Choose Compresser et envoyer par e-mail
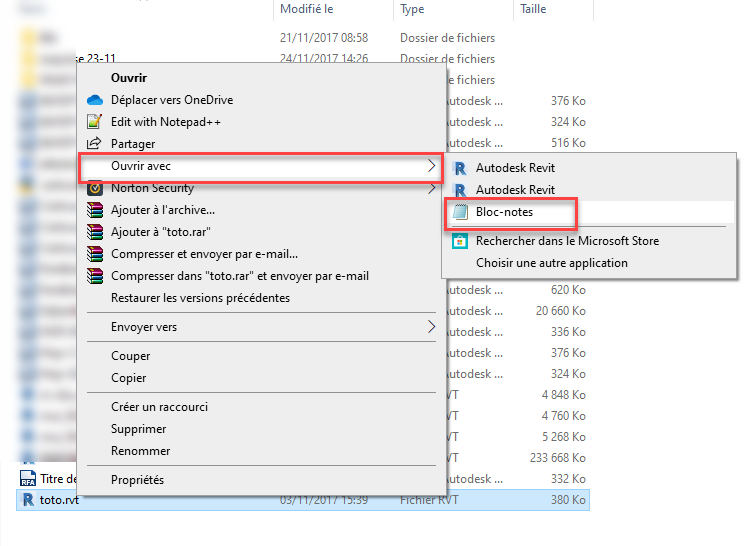 tap(204, 254)
